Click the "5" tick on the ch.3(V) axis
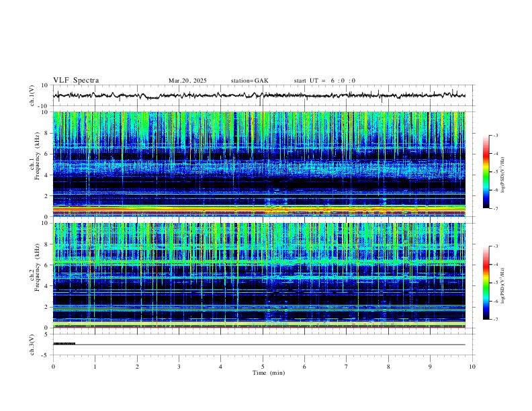 (47, 334)
